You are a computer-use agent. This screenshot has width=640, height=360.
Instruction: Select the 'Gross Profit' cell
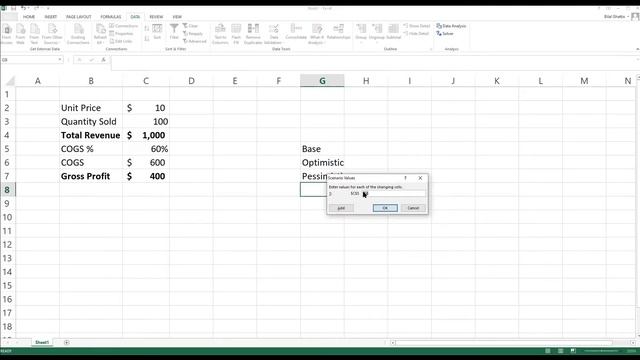tap(91, 176)
